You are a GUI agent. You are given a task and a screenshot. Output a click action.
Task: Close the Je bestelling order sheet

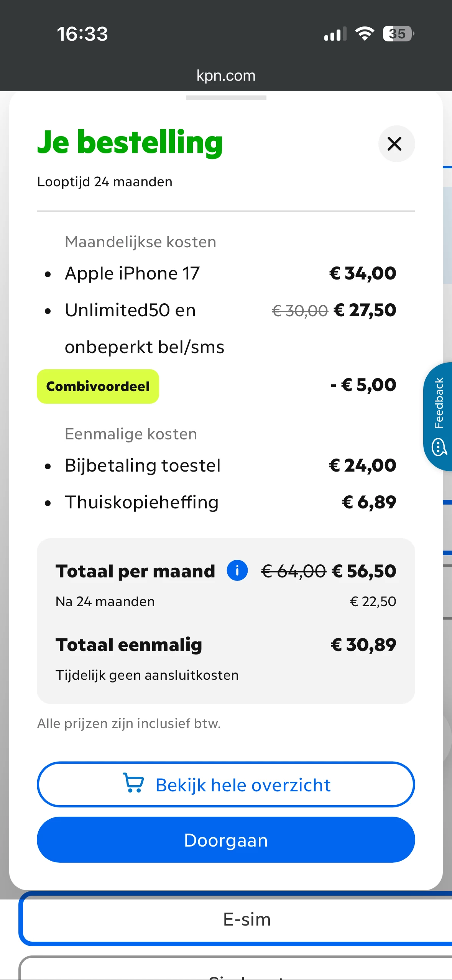396,144
